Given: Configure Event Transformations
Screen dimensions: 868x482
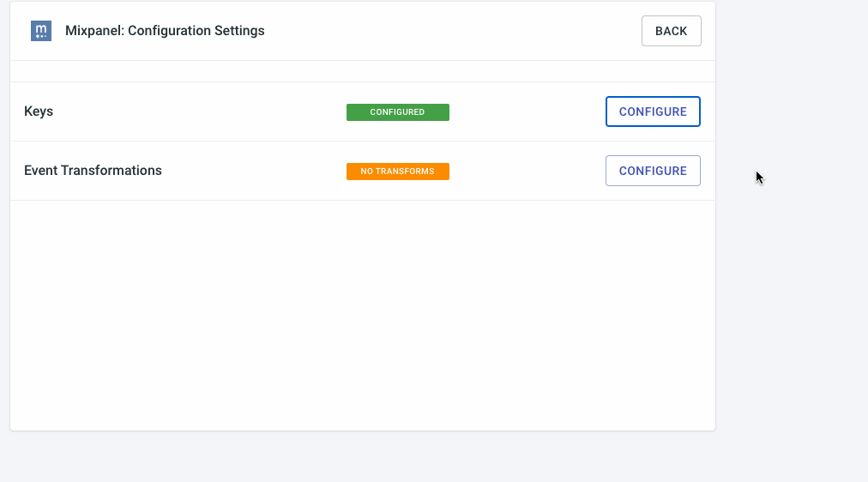Looking at the screenshot, I should click(x=653, y=171).
